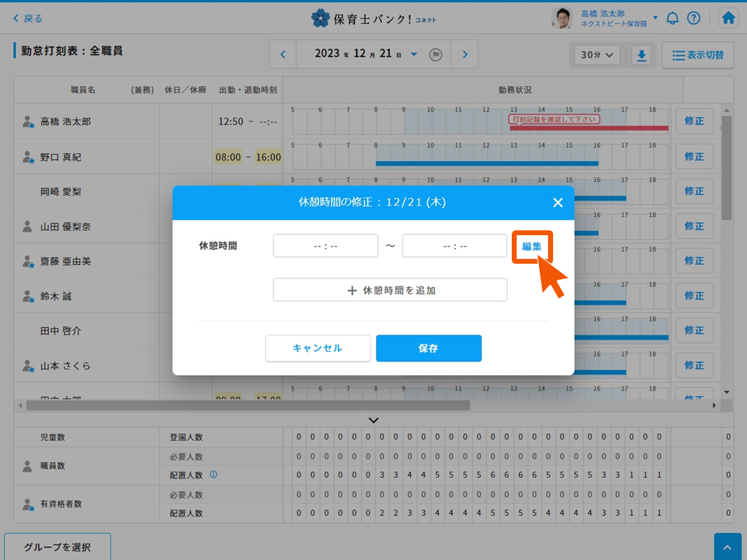Expand user account menu for 高橋 浩太郎
Viewport: 747px width, 560px height.
(655, 17)
